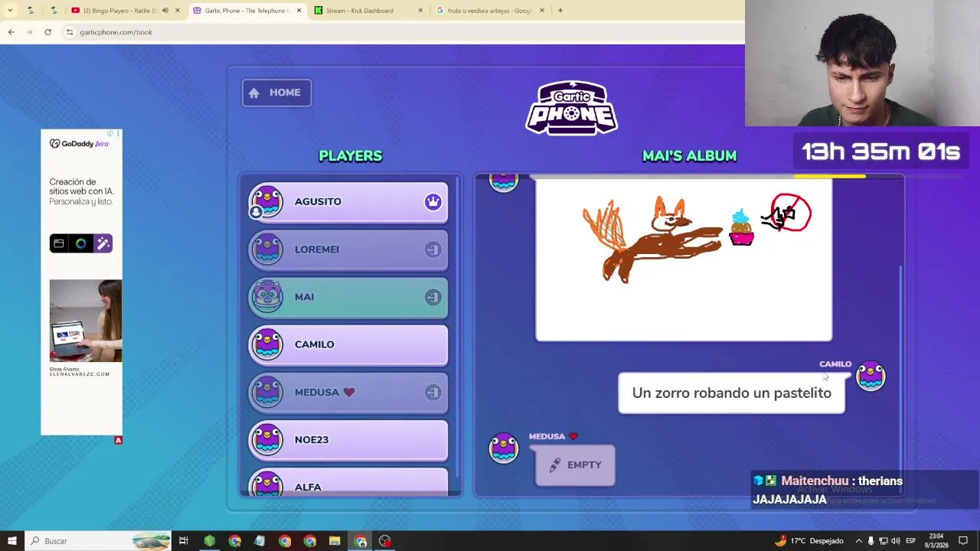
Task: Open the green cube app on the taskbar
Action: click(209, 541)
